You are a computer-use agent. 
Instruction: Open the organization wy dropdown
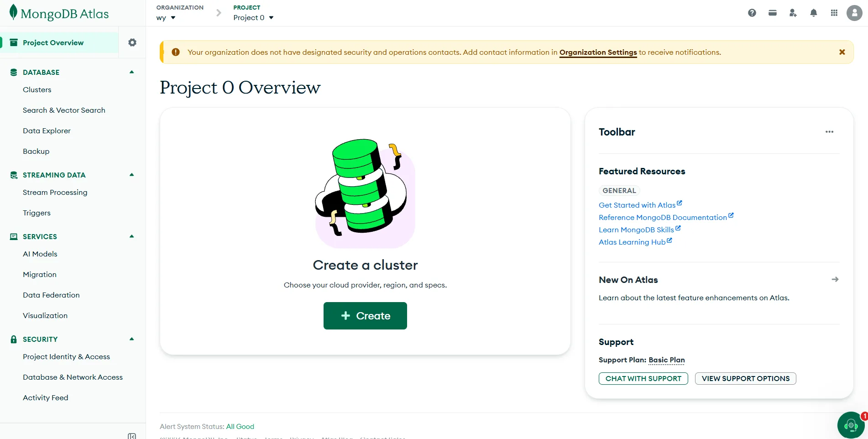click(166, 18)
